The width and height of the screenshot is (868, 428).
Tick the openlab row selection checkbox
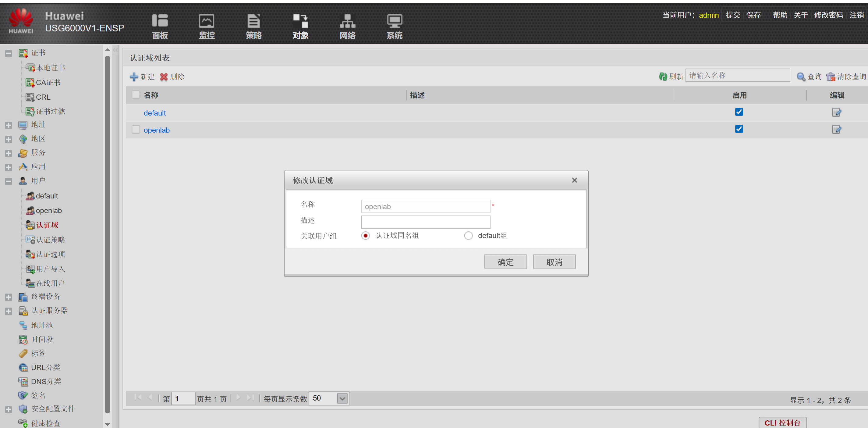(136, 130)
